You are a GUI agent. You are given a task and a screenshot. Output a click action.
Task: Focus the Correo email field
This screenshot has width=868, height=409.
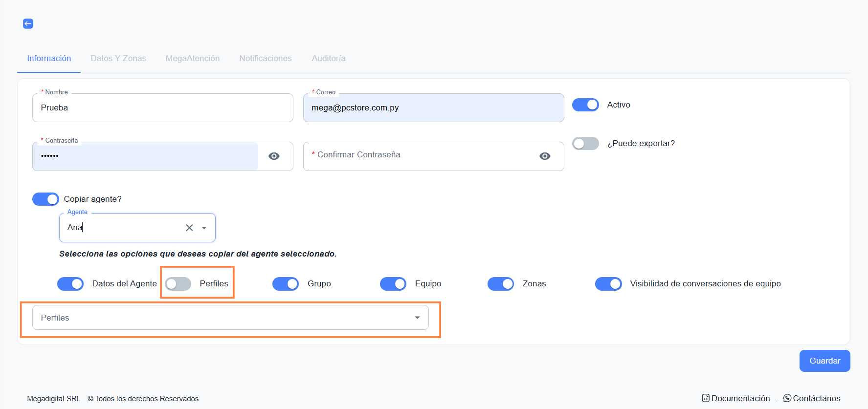[433, 108]
